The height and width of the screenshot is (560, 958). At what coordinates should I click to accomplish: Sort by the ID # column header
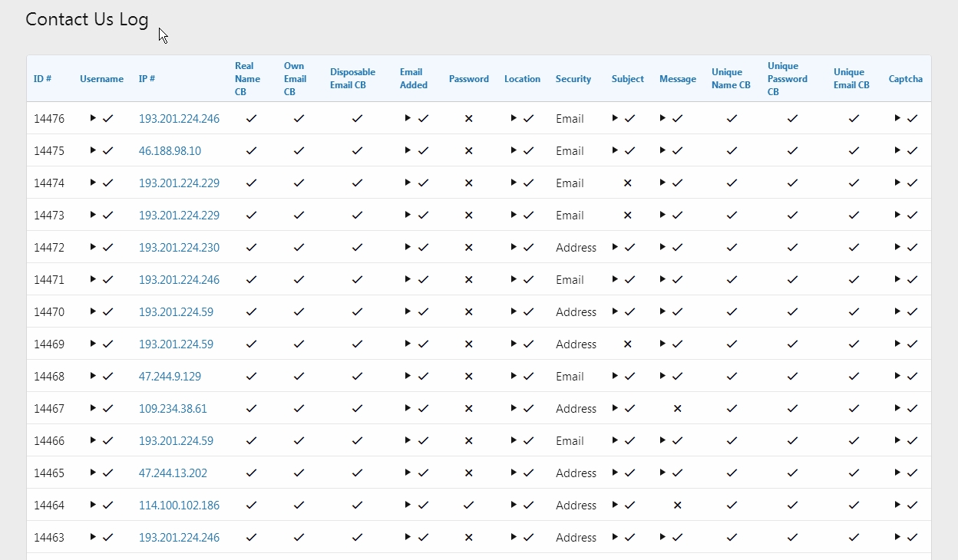click(42, 79)
